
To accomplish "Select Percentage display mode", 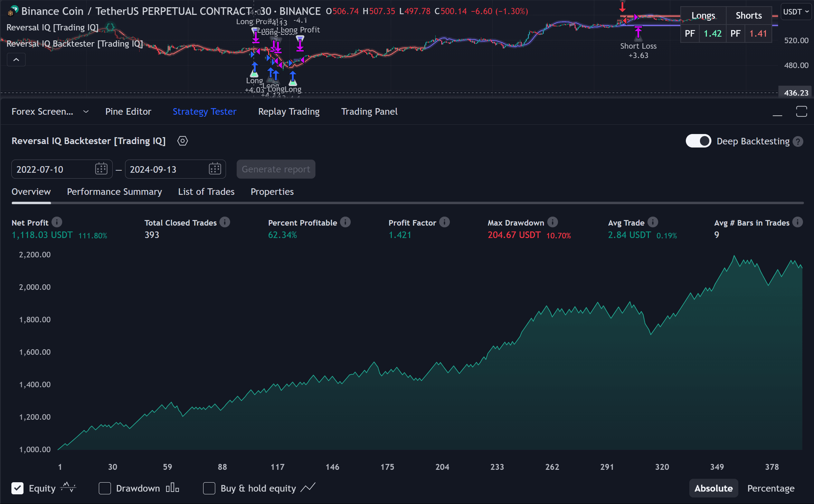I will tap(771, 488).
